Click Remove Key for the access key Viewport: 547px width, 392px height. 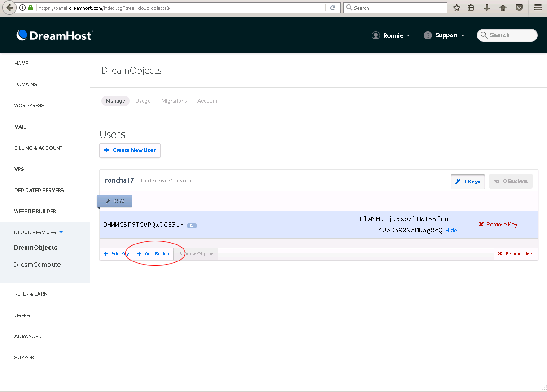[498, 225]
